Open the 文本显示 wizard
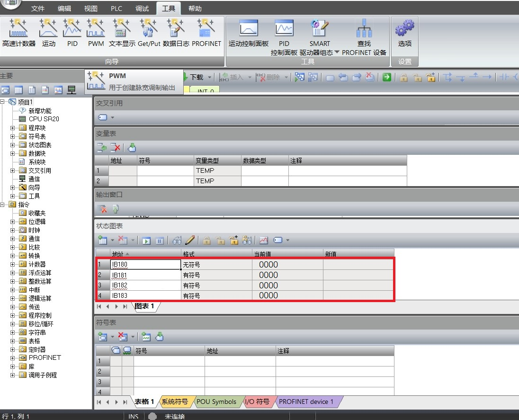The width and height of the screenshot is (519, 420). pyautogui.click(x=122, y=32)
